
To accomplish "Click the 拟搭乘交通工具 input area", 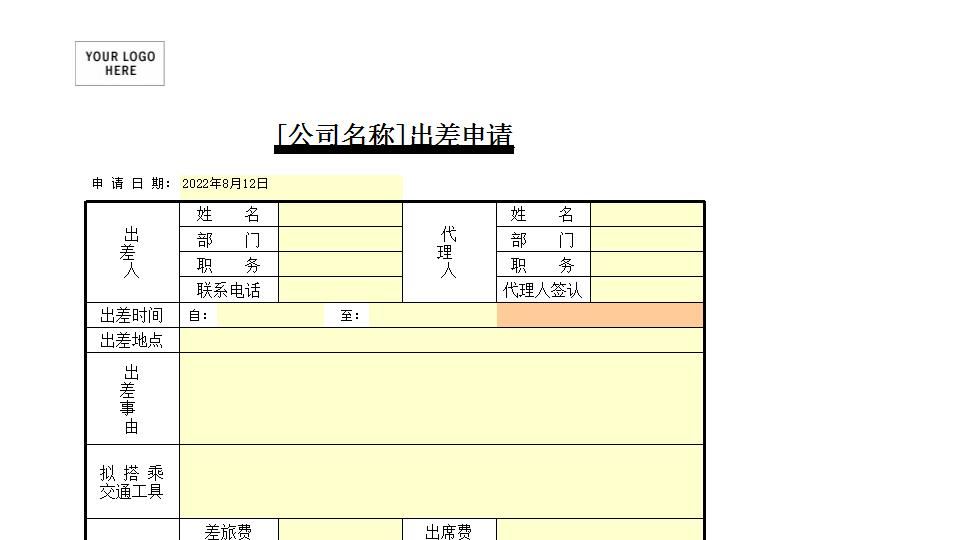I will [441, 482].
